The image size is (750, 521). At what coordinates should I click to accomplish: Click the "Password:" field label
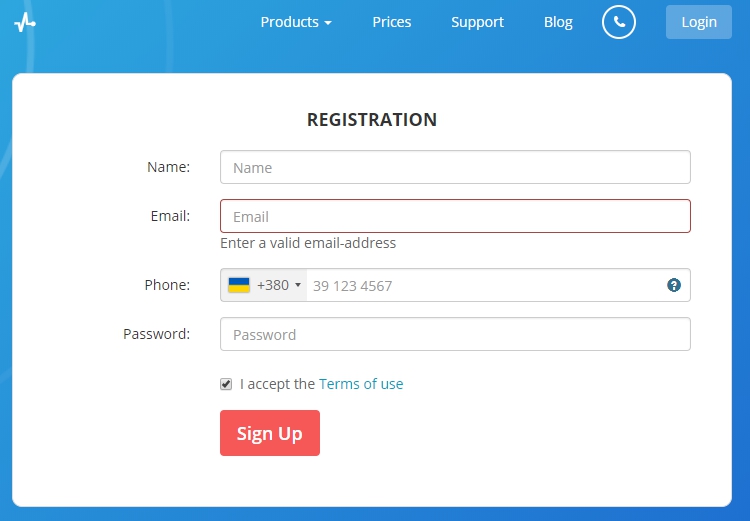tap(156, 334)
